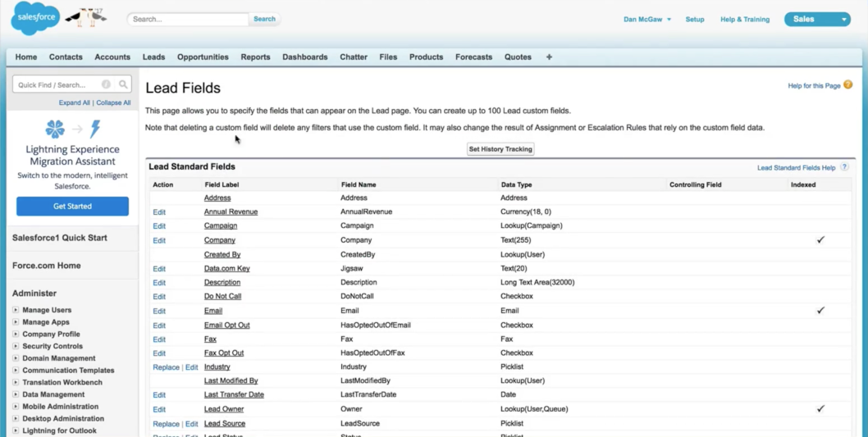The height and width of the screenshot is (437, 868).
Task: Open the Opportunities tab
Action: [203, 57]
